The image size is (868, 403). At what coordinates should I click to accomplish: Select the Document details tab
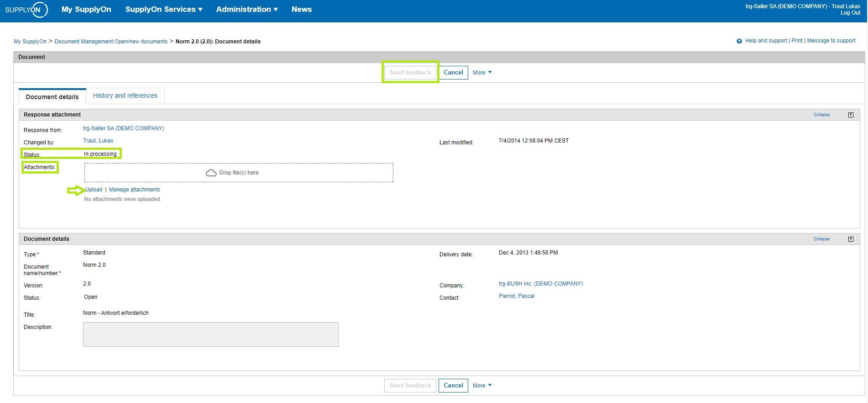52,97
